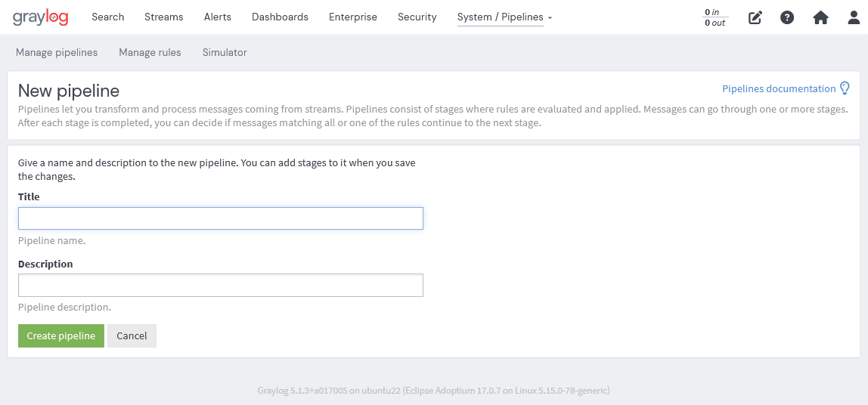Cancel the new pipeline form
The image size is (868, 405).
[132, 335]
